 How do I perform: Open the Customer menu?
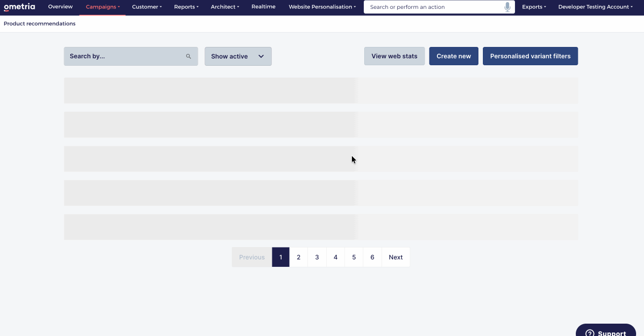coord(147,7)
